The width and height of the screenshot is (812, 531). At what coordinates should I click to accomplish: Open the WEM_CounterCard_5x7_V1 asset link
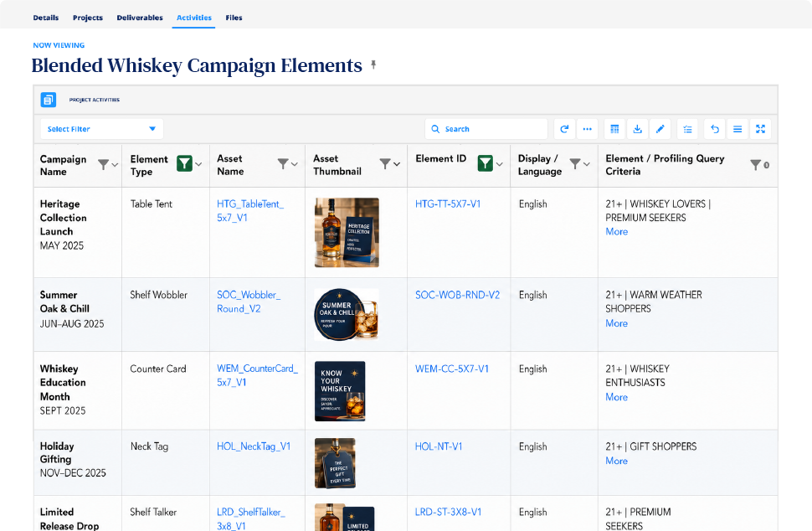257,375
